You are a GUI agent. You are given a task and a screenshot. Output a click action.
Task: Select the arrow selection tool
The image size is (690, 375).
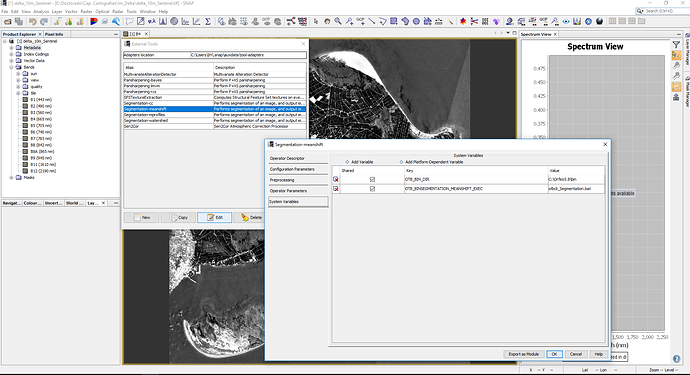(x=316, y=21)
